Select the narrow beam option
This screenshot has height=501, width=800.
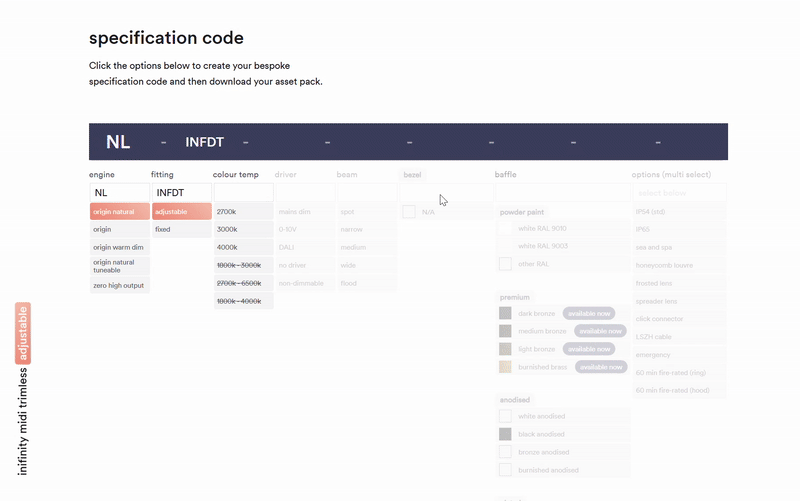[367, 229]
